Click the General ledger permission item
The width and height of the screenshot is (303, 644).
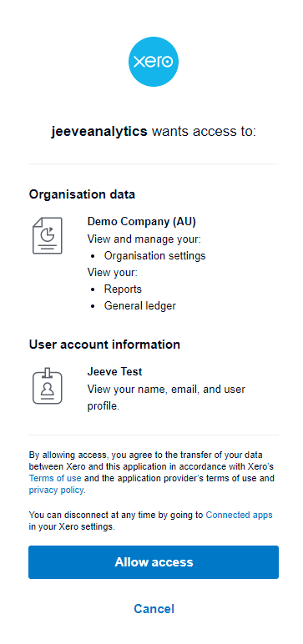(x=139, y=306)
